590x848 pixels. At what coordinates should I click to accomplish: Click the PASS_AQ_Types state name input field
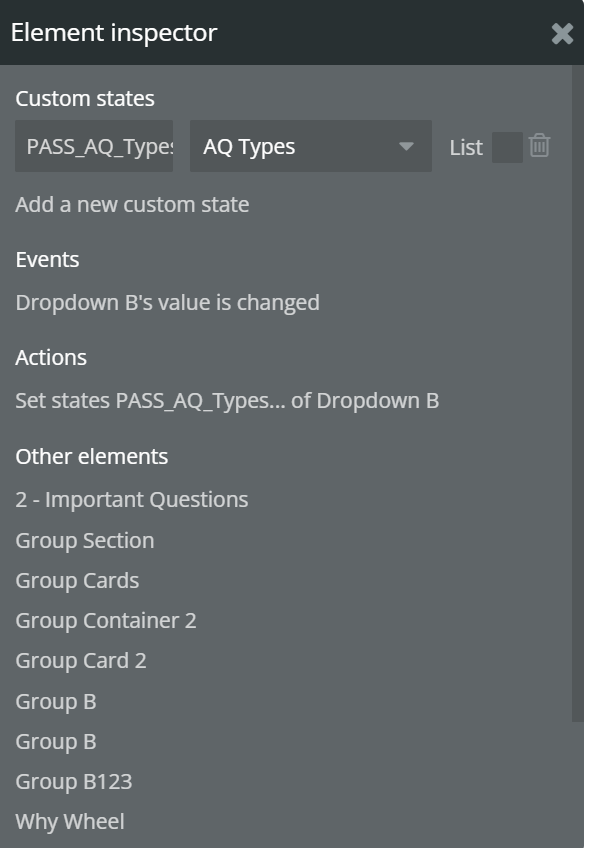click(95, 146)
